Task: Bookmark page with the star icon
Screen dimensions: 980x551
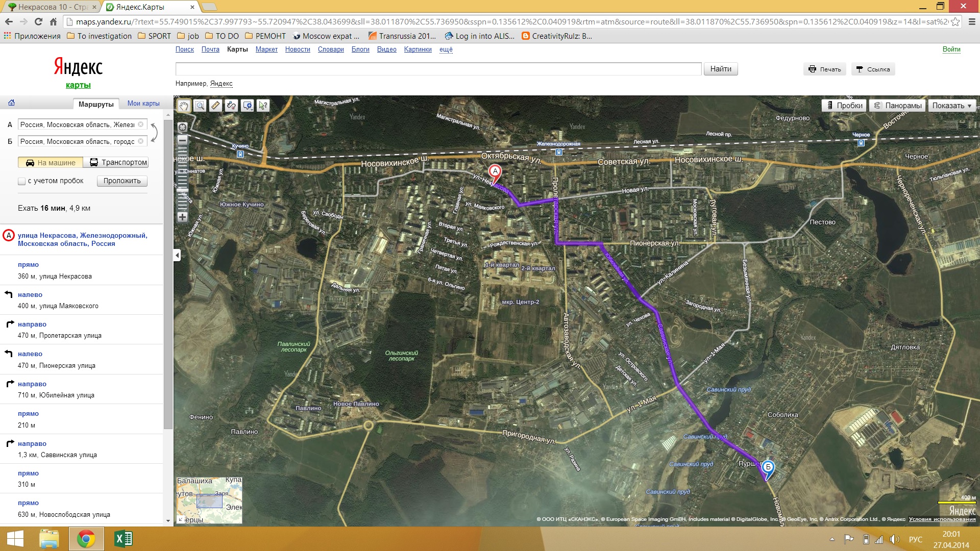Action: [955, 22]
